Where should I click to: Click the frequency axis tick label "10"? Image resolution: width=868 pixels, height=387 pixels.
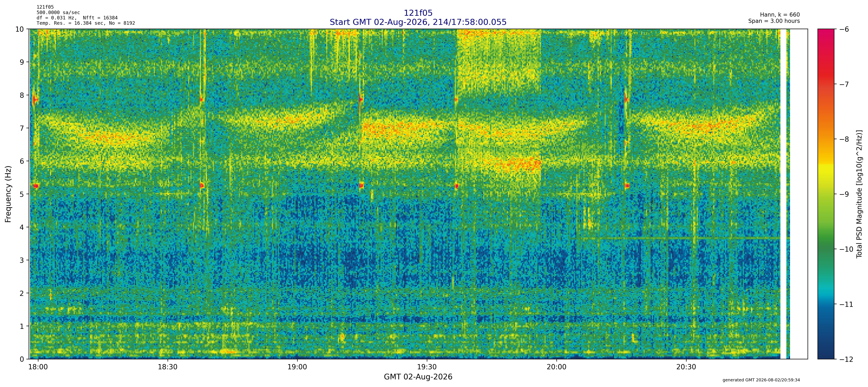tap(20, 29)
